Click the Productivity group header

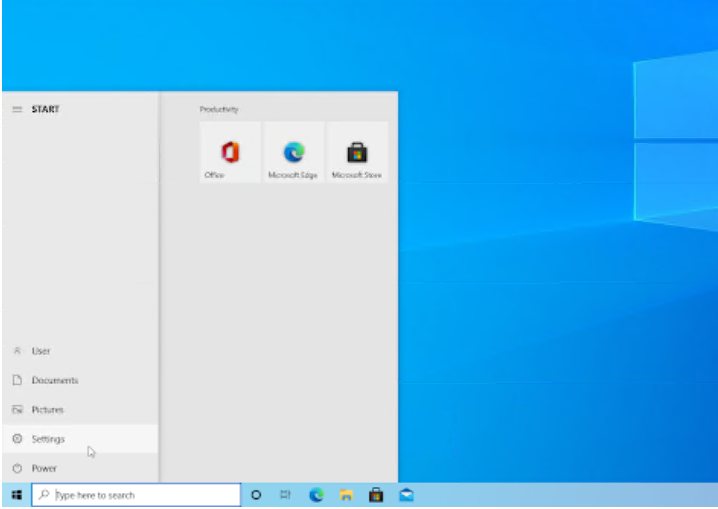click(219, 109)
